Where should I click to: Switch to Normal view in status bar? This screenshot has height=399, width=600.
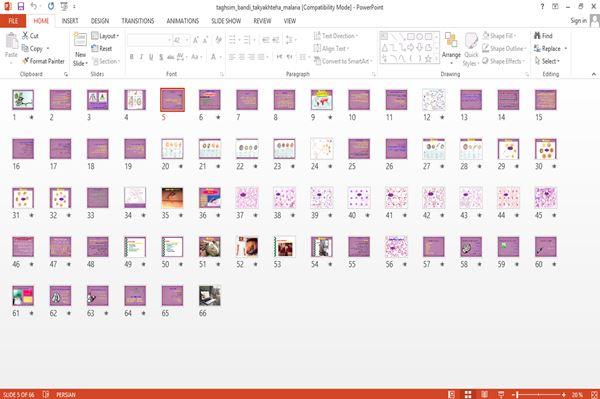[452, 394]
